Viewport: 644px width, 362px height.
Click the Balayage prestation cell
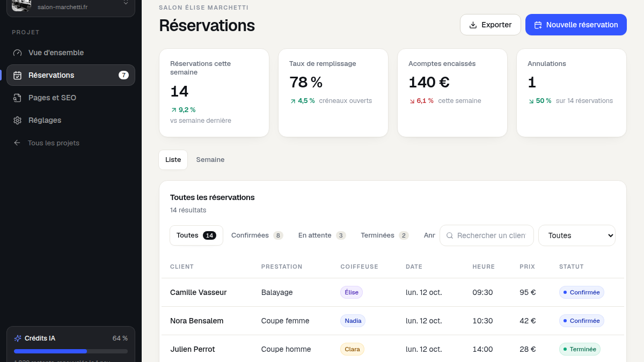point(277,292)
